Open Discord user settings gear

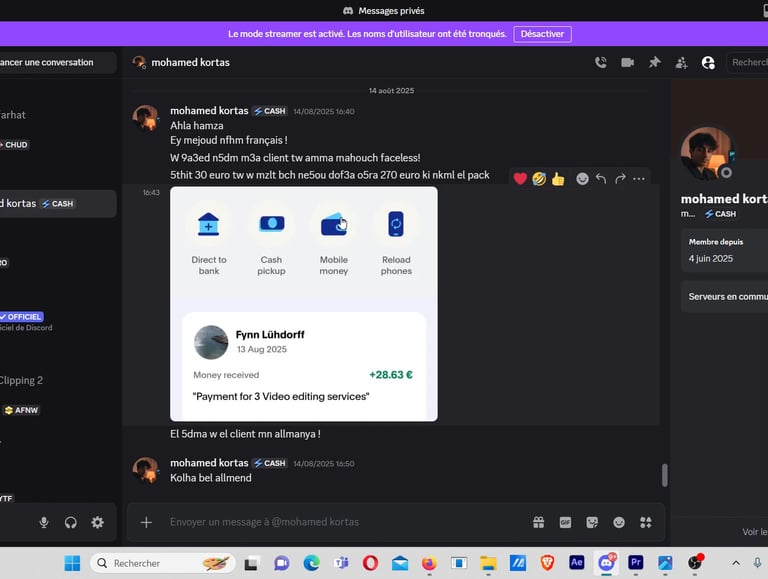(97, 523)
